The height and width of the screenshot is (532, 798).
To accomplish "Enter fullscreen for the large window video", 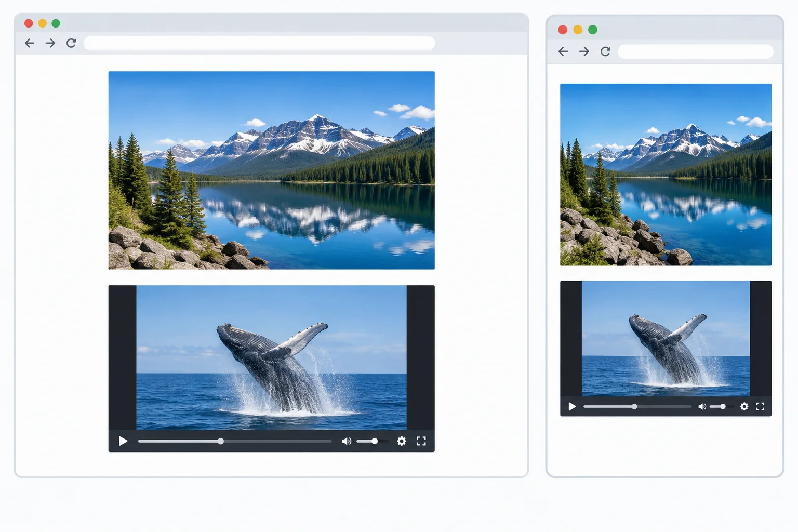I will click(421, 441).
